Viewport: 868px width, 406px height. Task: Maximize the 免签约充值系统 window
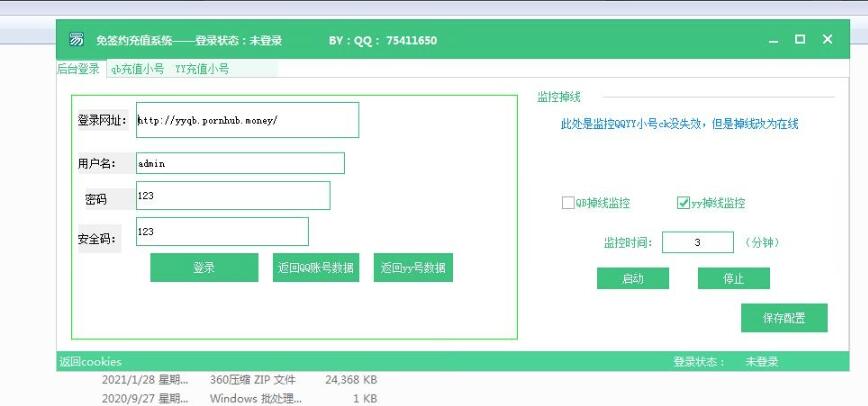(x=800, y=39)
